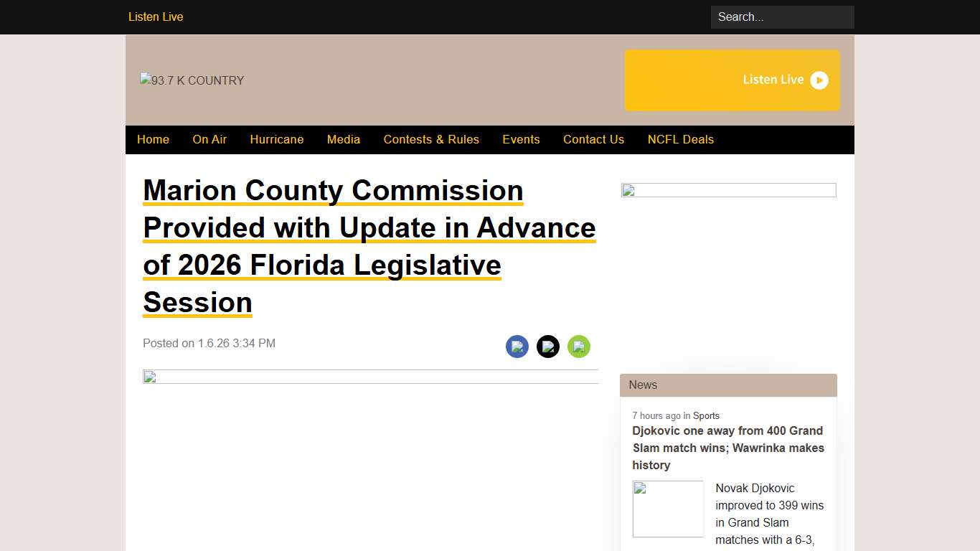Click the Listen Live link in top bar
This screenshot has width=980, height=551.
click(155, 17)
